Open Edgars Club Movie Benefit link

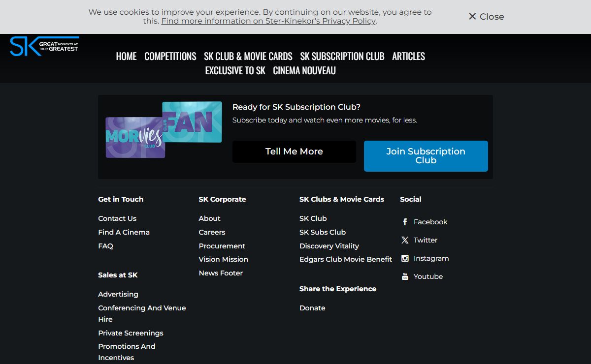(x=346, y=259)
